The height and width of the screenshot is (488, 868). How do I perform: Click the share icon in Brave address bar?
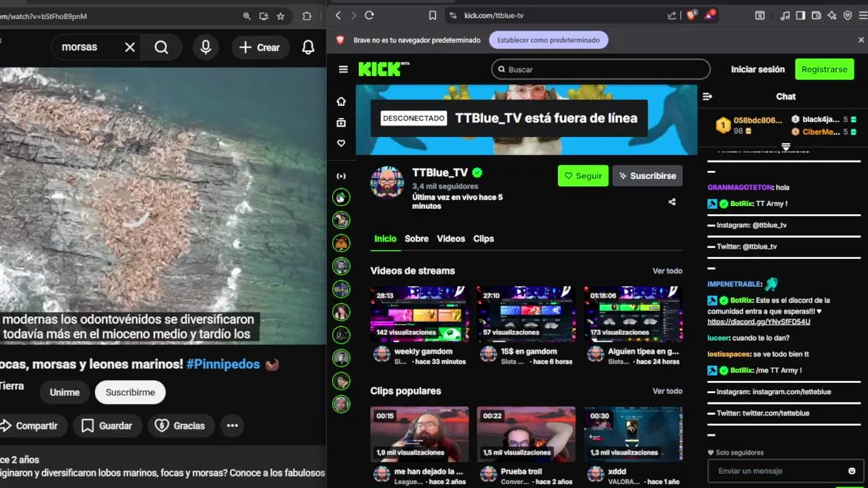point(672,15)
